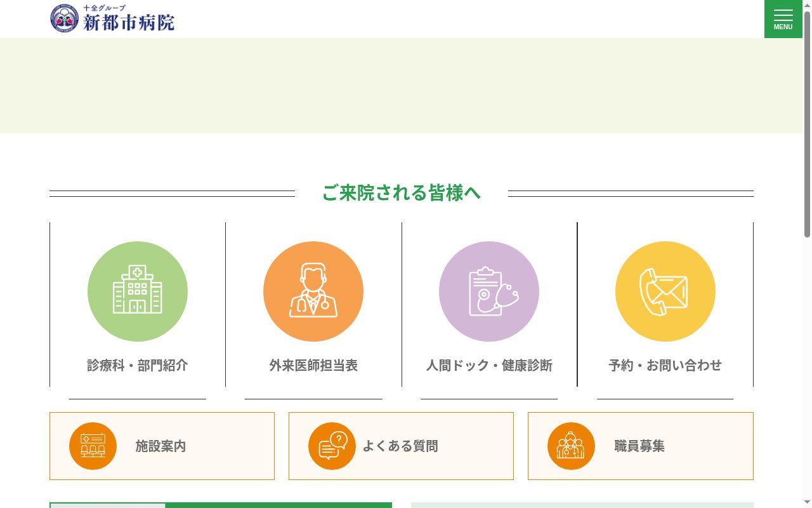Go to 職員募集 page
812x508 pixels.
[641, 446]
